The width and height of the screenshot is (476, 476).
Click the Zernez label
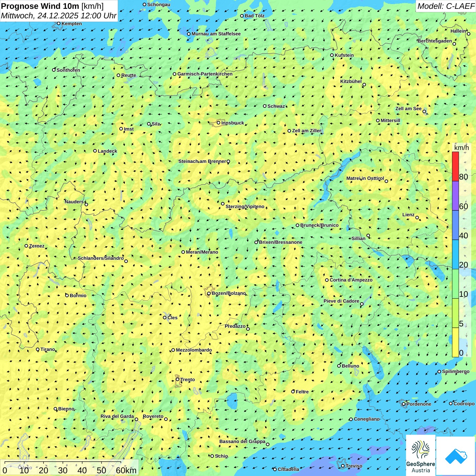point(37,246)
